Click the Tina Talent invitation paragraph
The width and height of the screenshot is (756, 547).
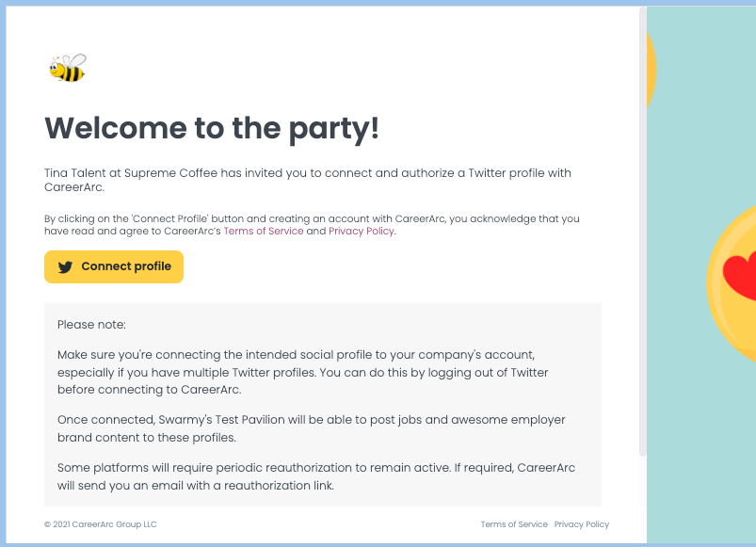pos(308,180)
